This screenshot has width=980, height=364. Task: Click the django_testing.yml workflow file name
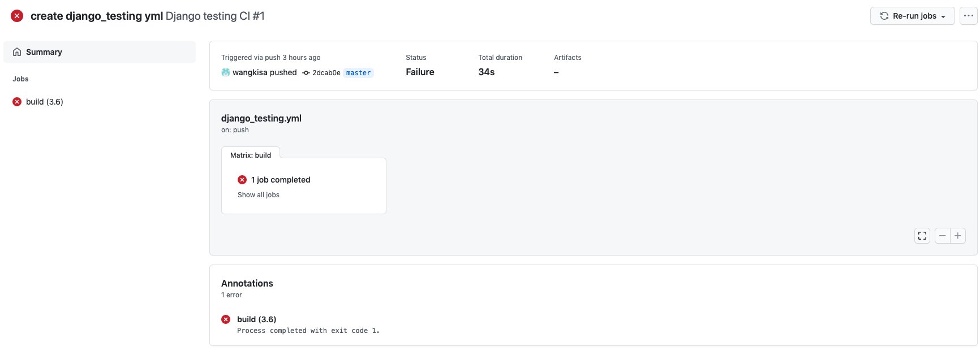[261, 118]
